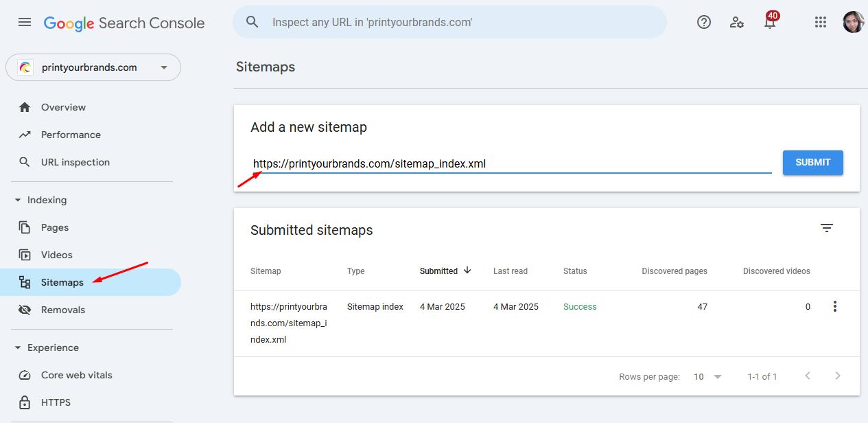Click the SUBMIT button
868x423 pixels.
point(813,163)
